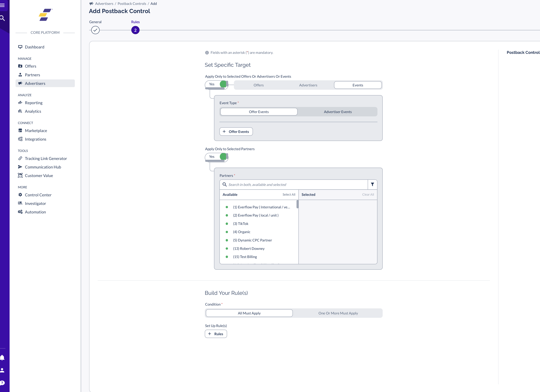Image resolution: width=540 pixels, height=392 pixels.
Task: Click the Integrations icon
Action: (x=20, y=139)
